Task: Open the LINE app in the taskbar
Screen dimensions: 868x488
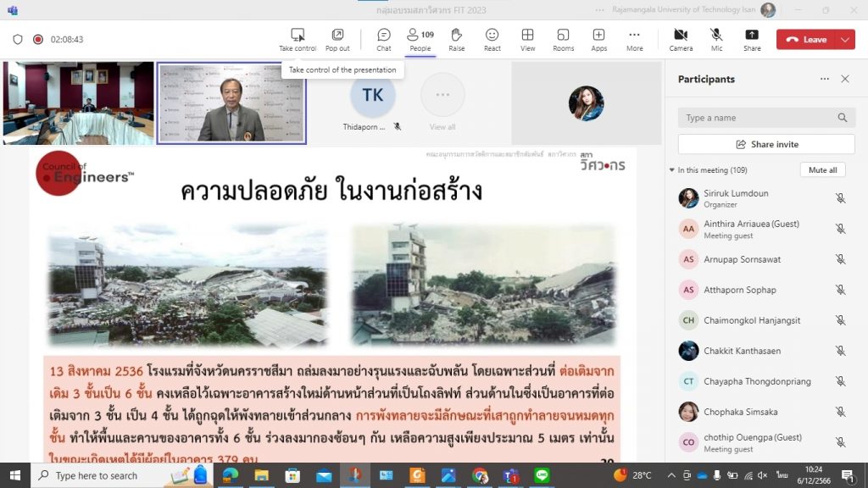Action: click(542, 475)
